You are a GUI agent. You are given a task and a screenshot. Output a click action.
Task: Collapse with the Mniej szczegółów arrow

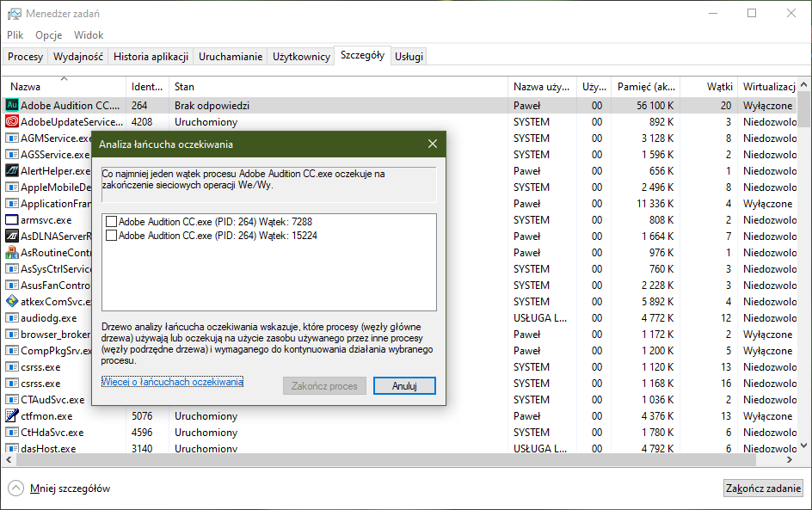[x=16, y=488]
